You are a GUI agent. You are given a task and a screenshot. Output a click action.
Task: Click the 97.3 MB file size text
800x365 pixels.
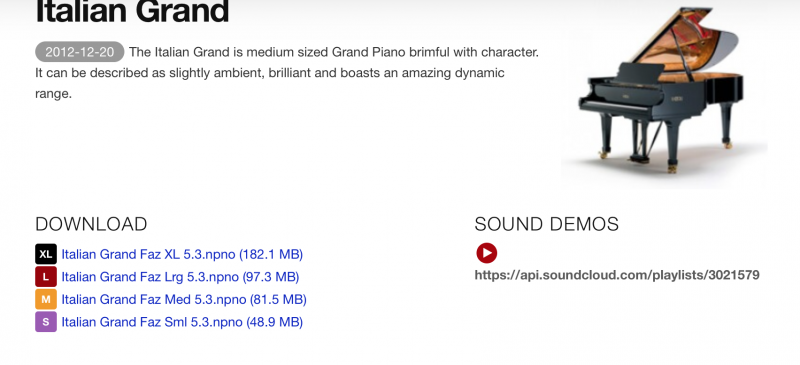tap(270, 277)
